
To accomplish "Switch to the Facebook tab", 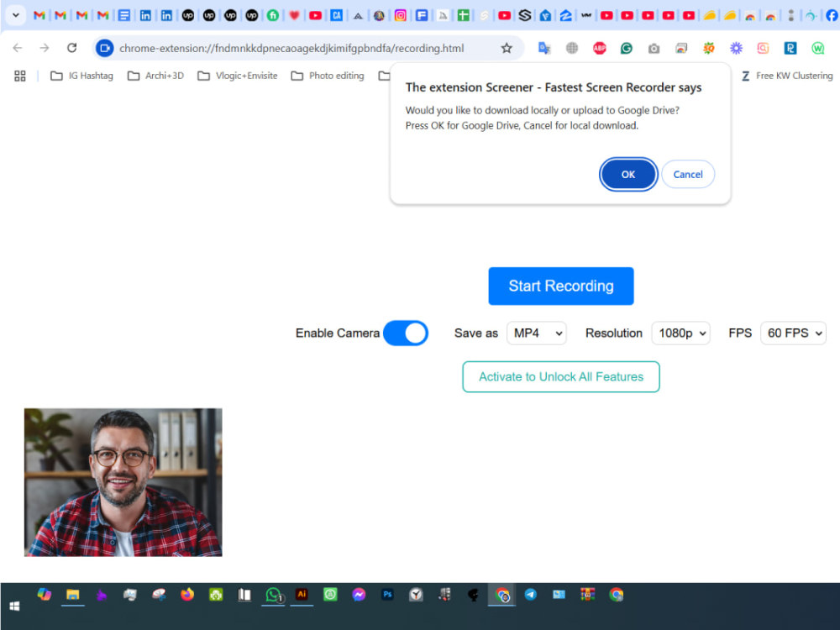I will tap(832, 15).
